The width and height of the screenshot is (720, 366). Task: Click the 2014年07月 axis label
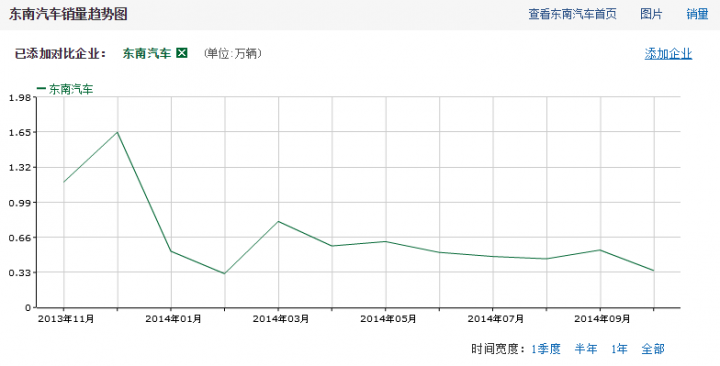495,319
